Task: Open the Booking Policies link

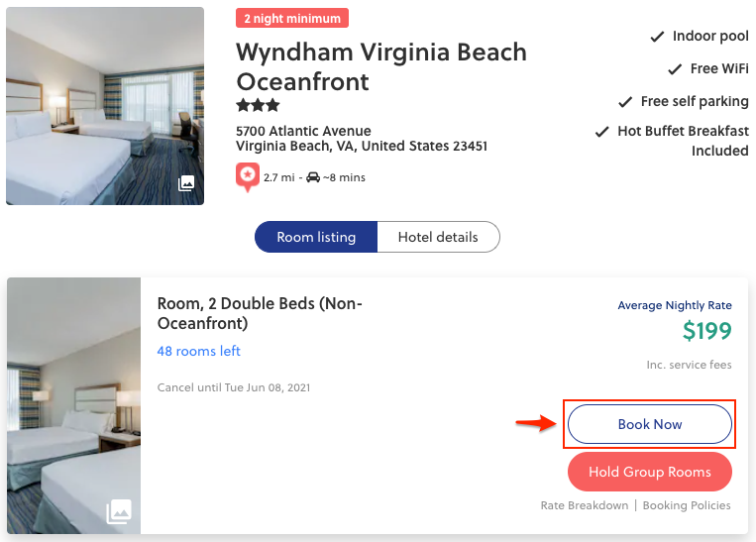Action: point(687,505)
